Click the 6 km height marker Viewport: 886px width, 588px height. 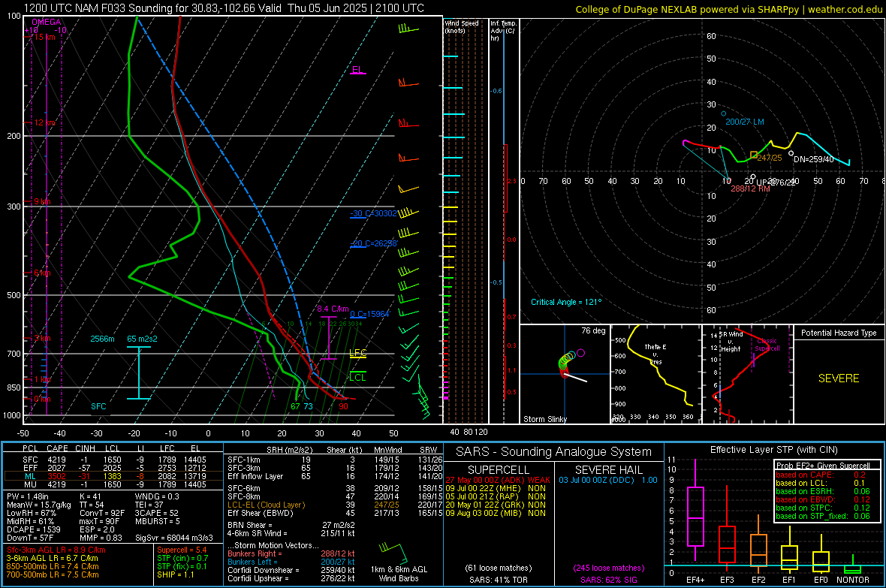(42, 273)
